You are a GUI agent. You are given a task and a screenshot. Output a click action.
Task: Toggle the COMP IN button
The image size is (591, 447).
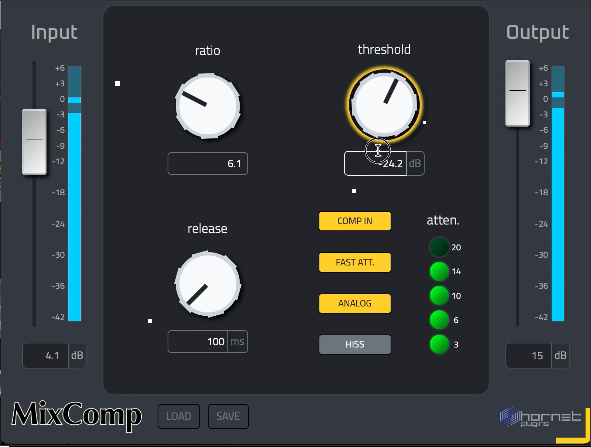point(355,221)
